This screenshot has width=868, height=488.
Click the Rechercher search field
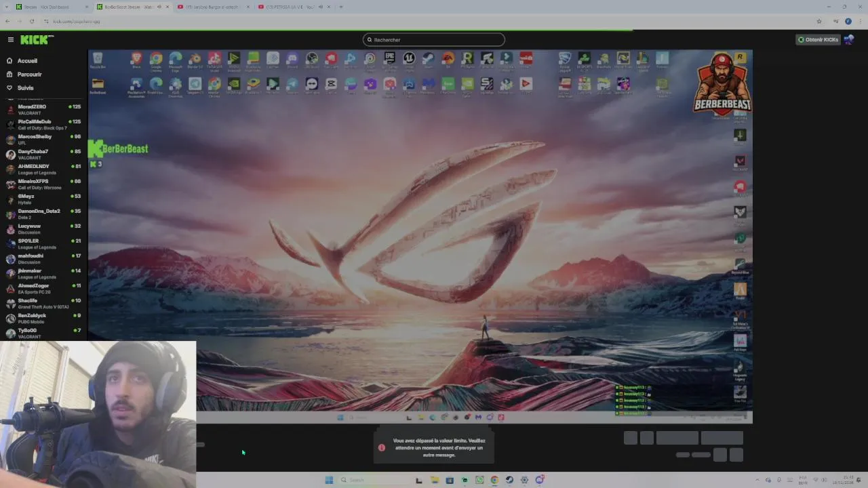click(434, 39)
